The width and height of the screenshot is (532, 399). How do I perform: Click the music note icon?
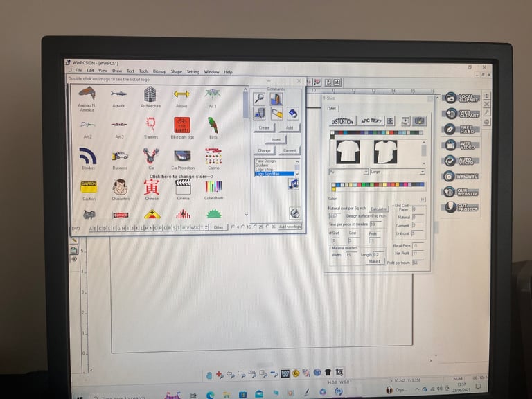coord(294,184)
